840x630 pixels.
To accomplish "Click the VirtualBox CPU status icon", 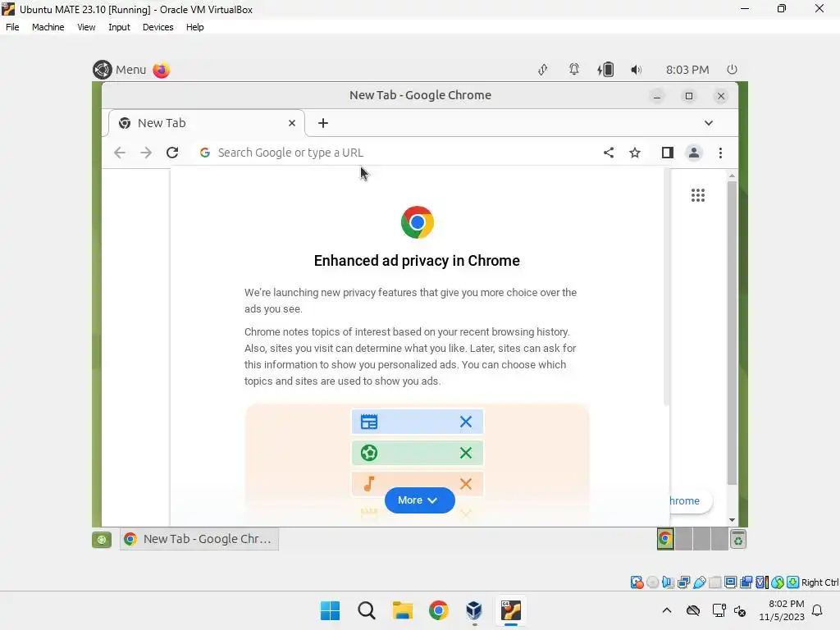I will tap(762, 582).
